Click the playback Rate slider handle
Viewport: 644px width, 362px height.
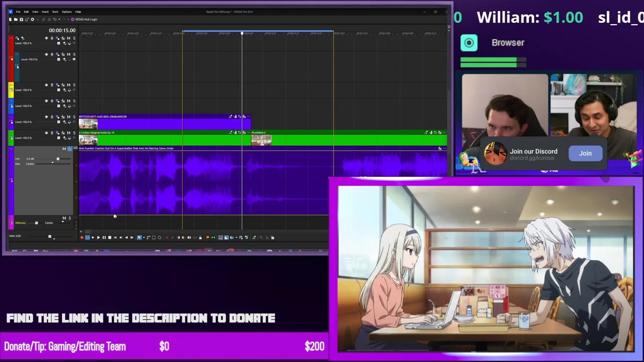click(x=49, y=236)
